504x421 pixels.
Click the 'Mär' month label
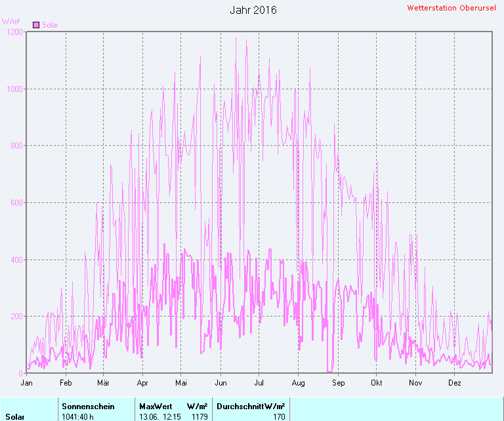(103, 383)
